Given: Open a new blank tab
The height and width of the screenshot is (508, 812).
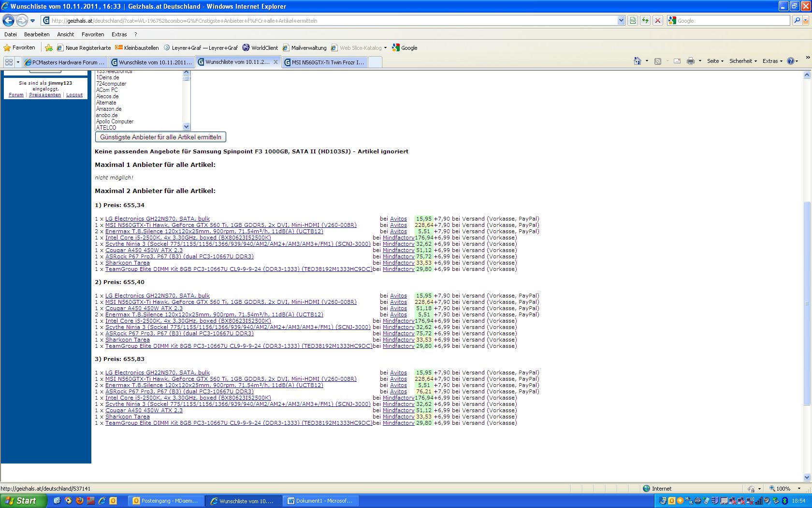Looking at the screenshot, I should pos(375,62).
